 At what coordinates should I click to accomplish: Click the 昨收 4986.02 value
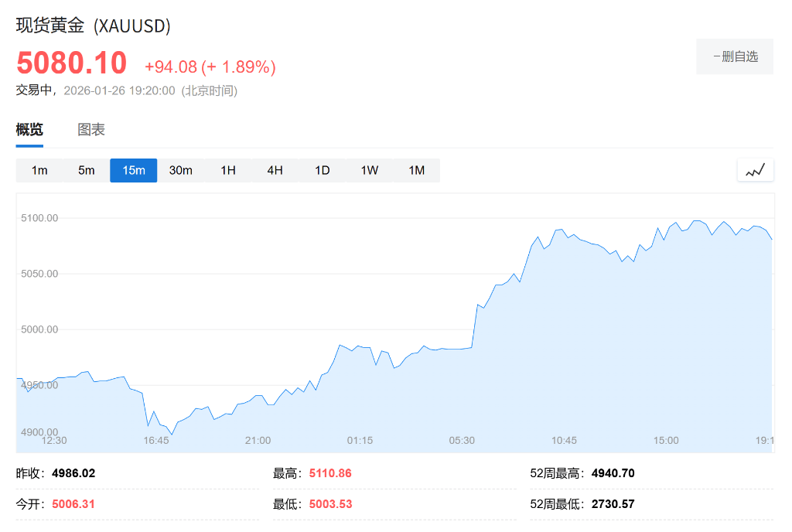[x=73, y=472]
